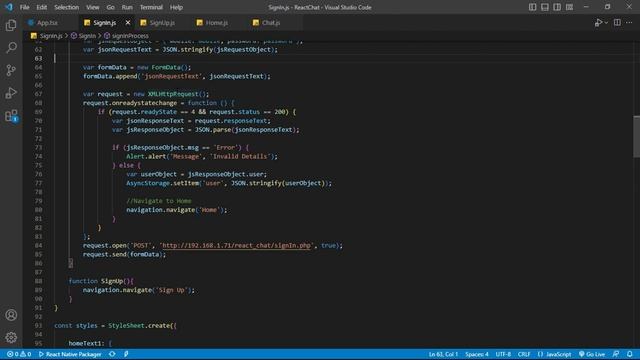
Task: Open the Source Control view
Action: coord(11,70)
